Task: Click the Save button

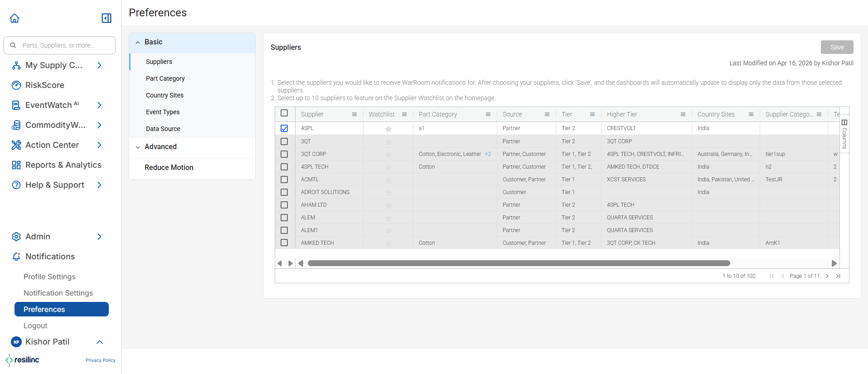Action: click(x=837, y=47)
